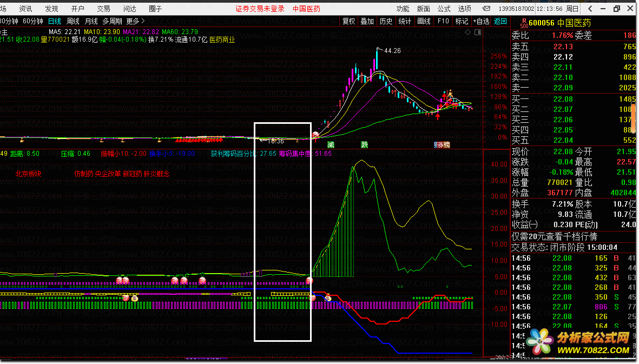Image resolution: width=639 pixels, height=364 pixels.
Task: Click the 央企改革 concept tag
Action: (108, 174)
